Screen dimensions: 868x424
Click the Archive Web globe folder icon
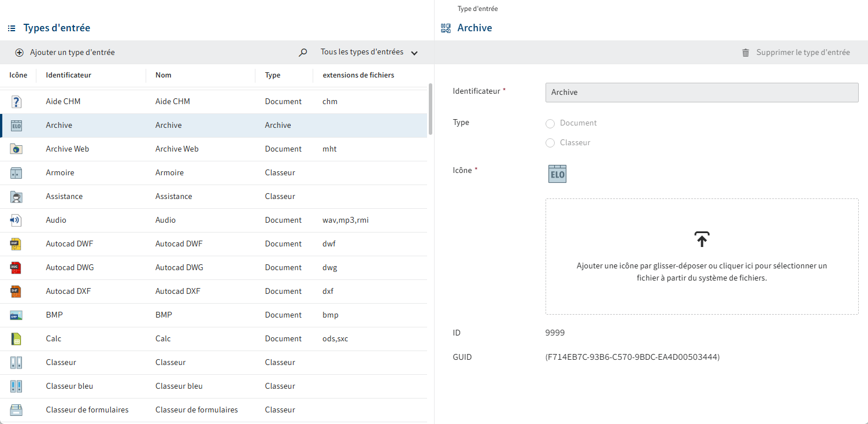point(16,149)
